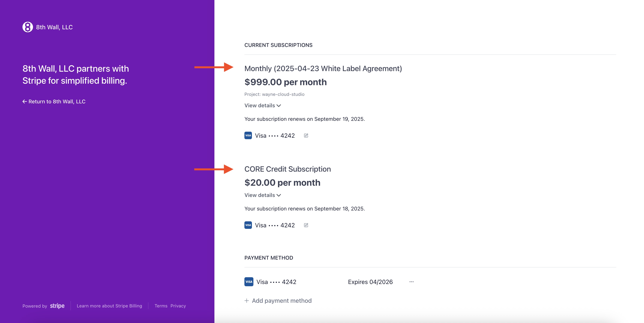Open the Terms link

pyautogui.click(x=161, y=306)
